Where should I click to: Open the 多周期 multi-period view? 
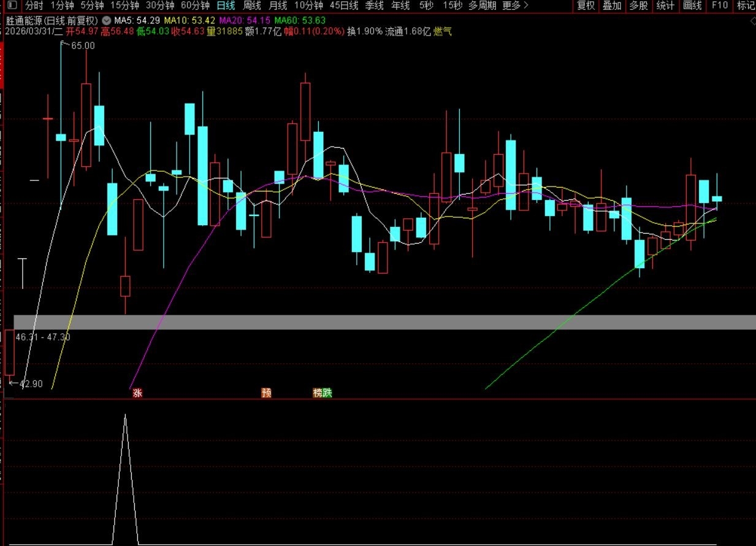pyautogui.click(x=483, y=6)
